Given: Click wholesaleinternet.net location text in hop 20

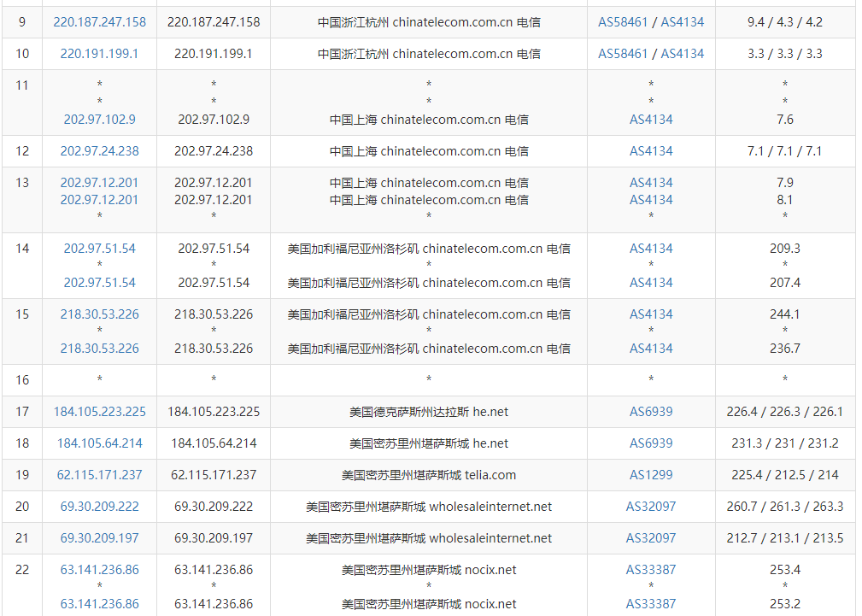Looking at the screenshot, I should [429, 507].
